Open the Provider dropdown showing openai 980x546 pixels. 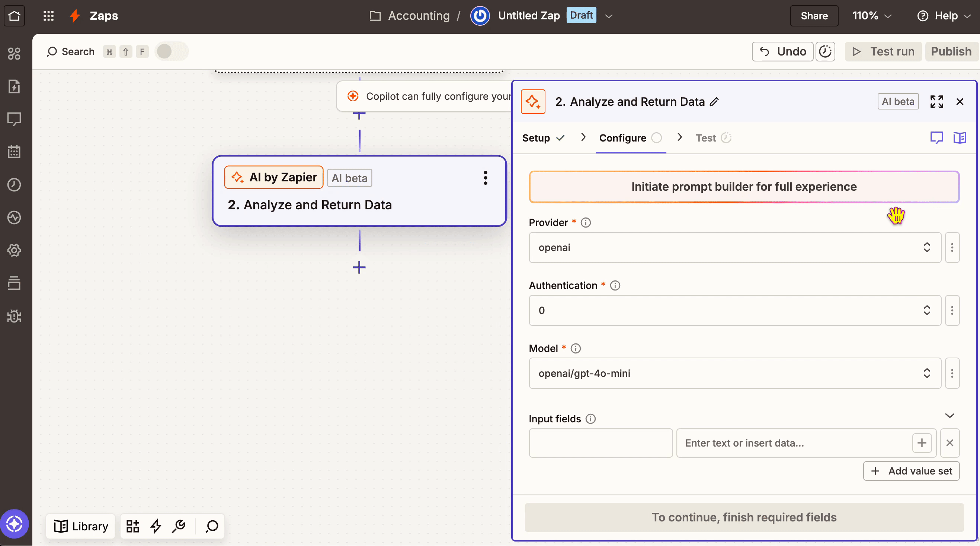pos(734,248)
